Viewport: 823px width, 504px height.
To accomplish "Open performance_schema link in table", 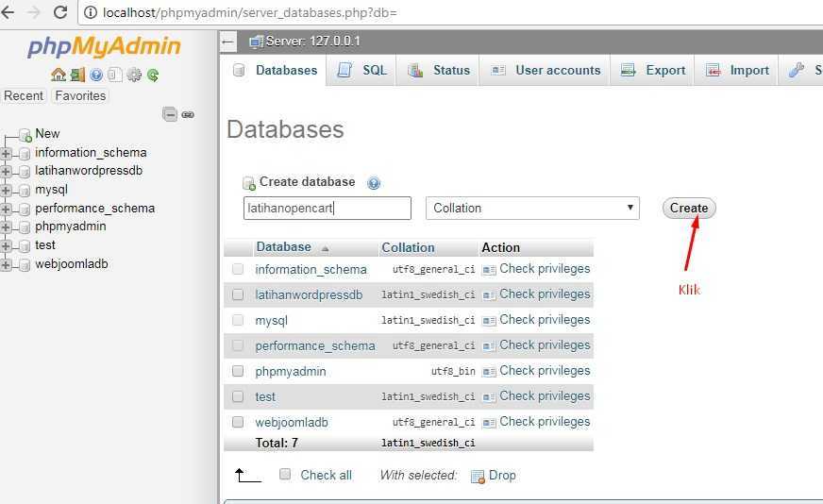I will pos(315,346).
